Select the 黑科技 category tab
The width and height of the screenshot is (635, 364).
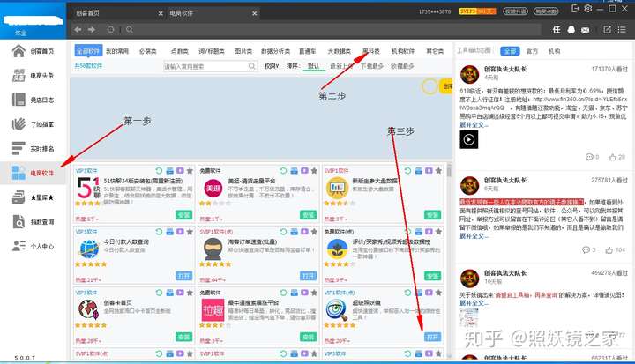click(371, 51)
